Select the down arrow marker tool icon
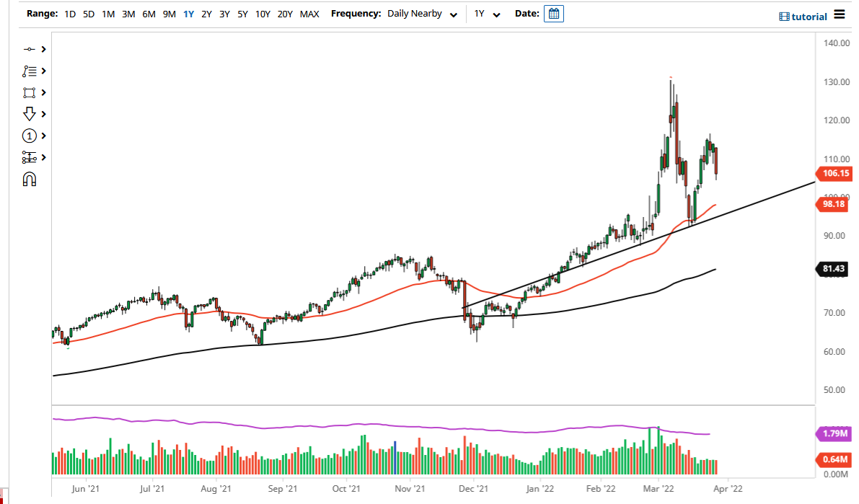 pyautogui.click(x=29, y=114)
